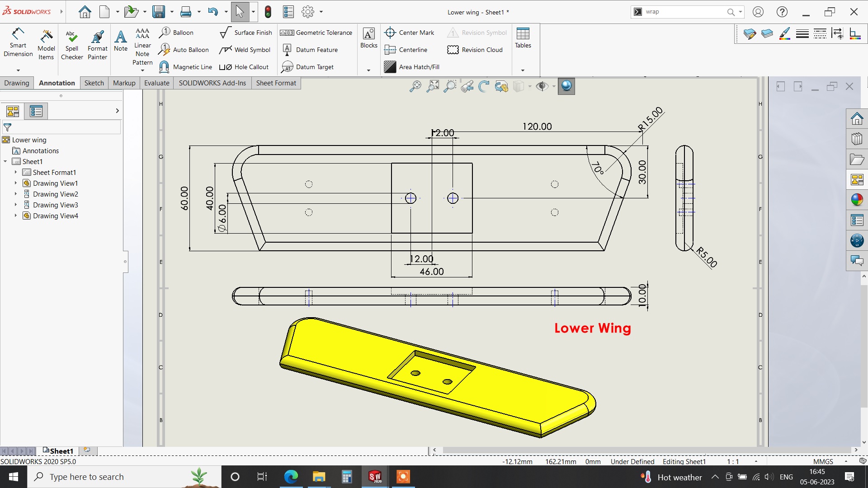This screenshot has width=868, height=488.
Task: Open the Tables dropdown arrow
Action: [523, 70]
